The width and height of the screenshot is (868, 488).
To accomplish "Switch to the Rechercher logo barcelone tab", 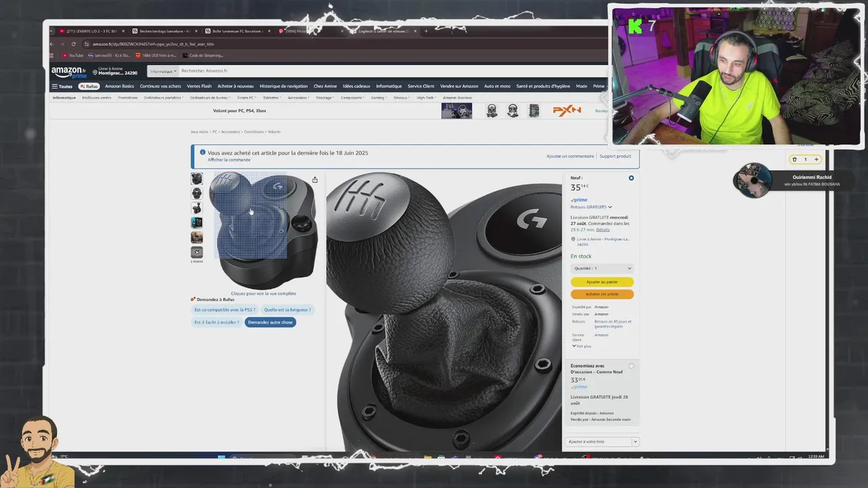I will 165,31.
